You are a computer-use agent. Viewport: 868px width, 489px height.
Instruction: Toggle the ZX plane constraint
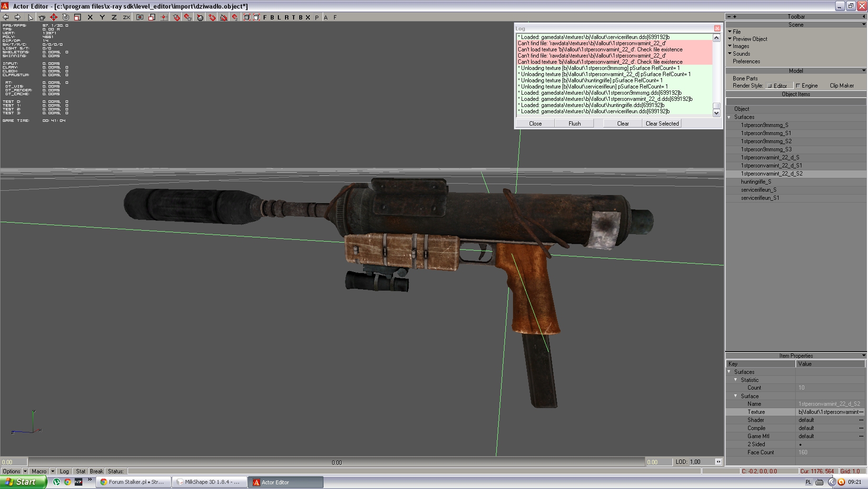tap(126, 17)
